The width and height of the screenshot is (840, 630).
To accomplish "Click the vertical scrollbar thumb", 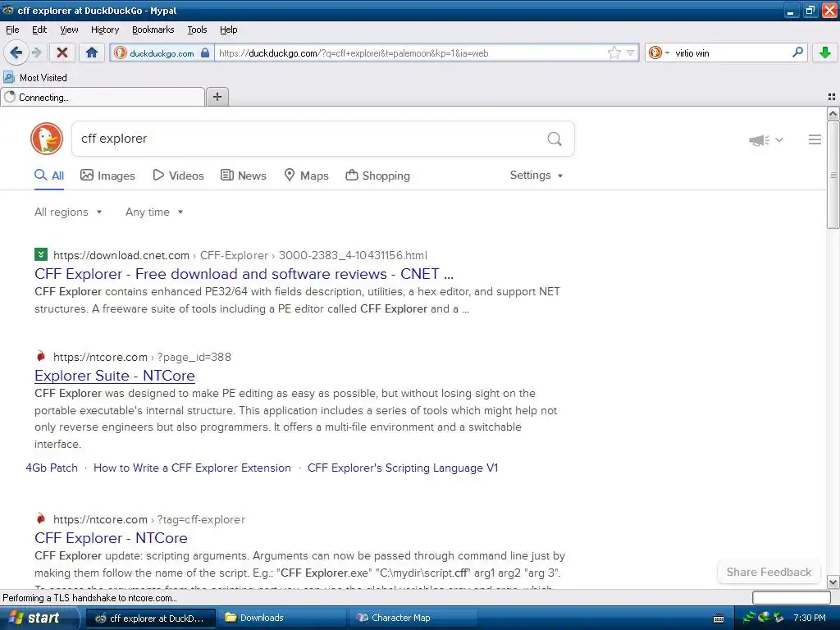I will pos(833,175).
